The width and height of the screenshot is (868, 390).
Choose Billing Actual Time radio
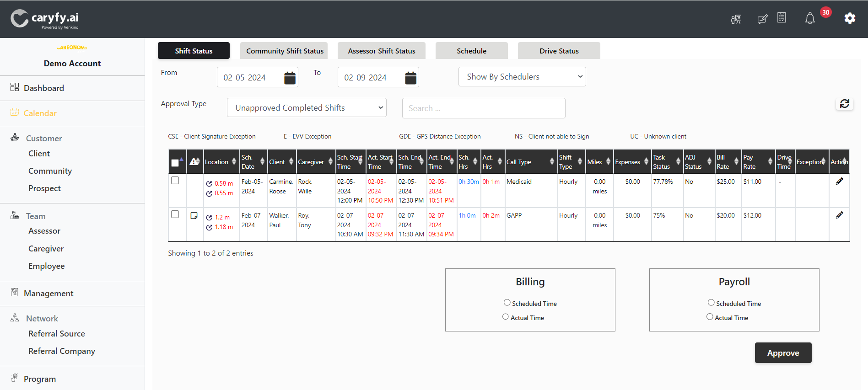[x=506, y=316]
